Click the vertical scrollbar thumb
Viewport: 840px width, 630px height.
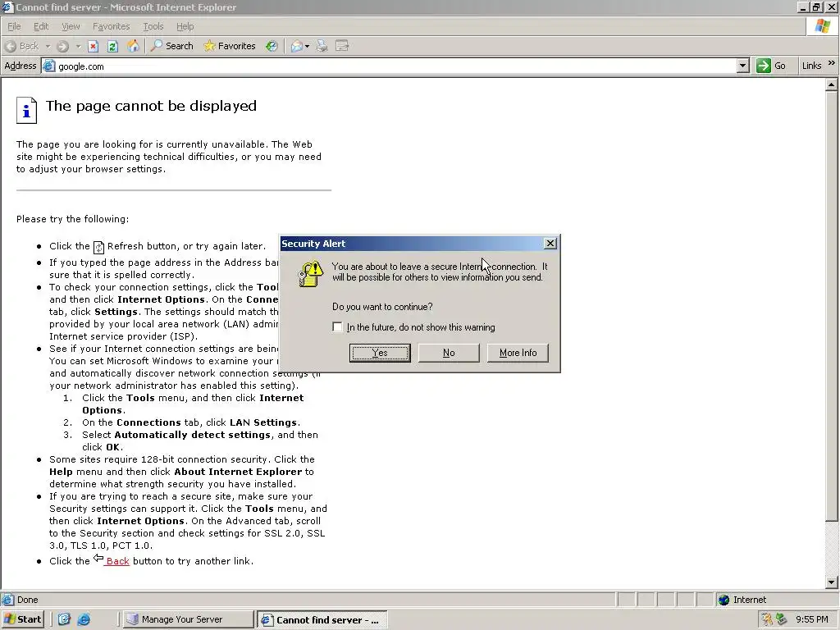831,305
